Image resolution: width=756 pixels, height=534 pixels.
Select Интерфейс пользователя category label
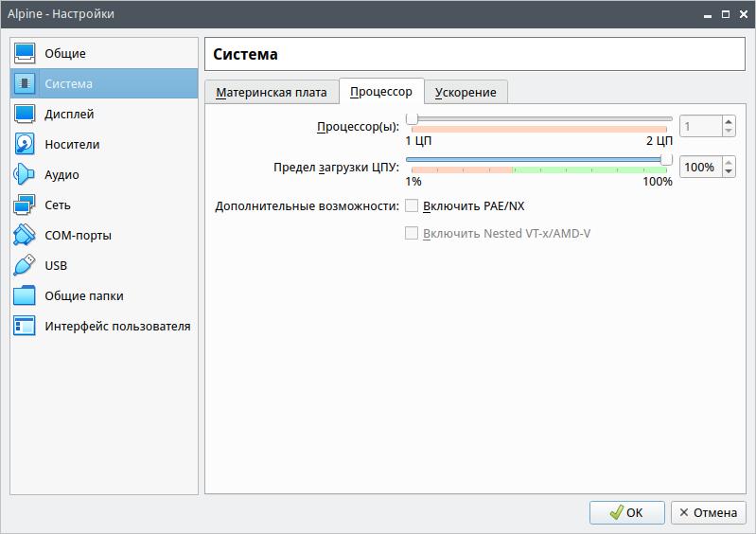117,327
